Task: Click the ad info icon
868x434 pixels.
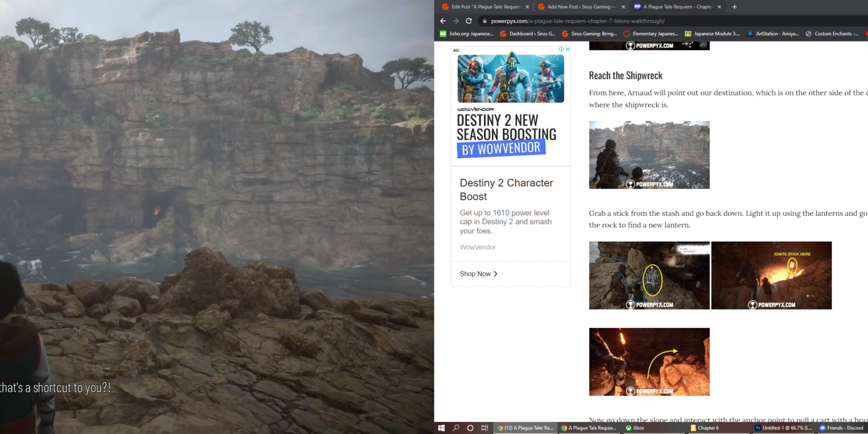Action: (561, 50)
